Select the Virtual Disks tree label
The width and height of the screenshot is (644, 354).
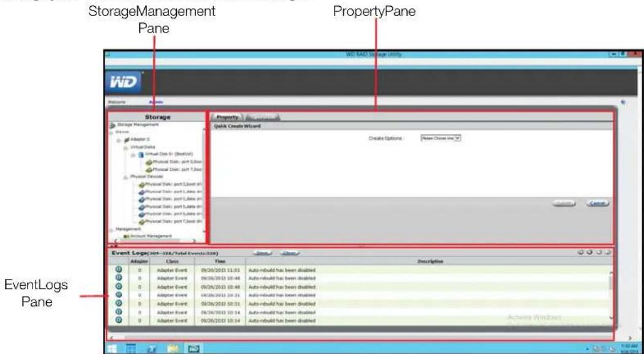[142, 147]
